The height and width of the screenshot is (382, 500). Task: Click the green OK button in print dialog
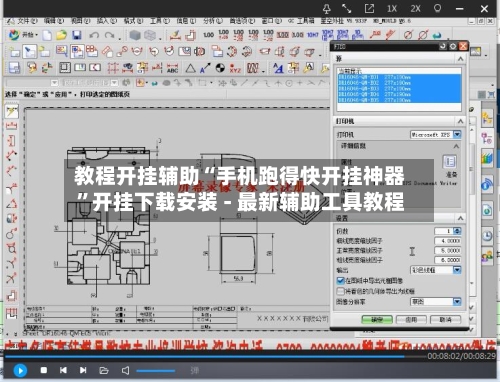tap(377, 319)
